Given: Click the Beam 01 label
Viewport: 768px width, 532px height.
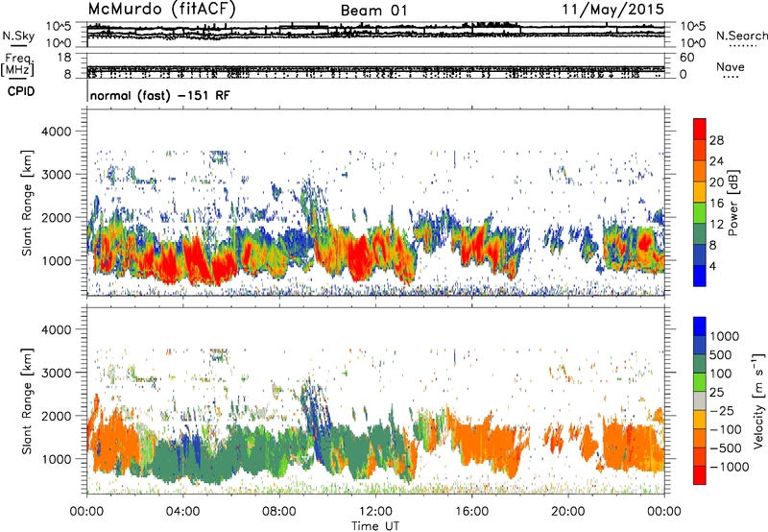Looking at the screenshot, I should point(373,11).
